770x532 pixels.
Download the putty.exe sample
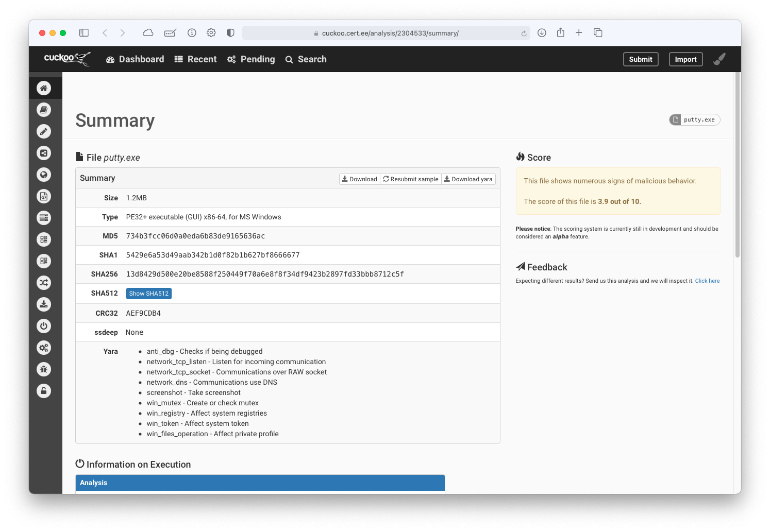[359, 179]
